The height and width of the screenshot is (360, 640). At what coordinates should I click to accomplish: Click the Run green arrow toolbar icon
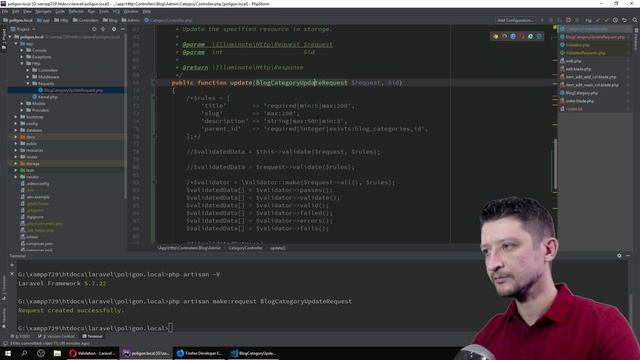pyautogui.click(x=542, y=20)
